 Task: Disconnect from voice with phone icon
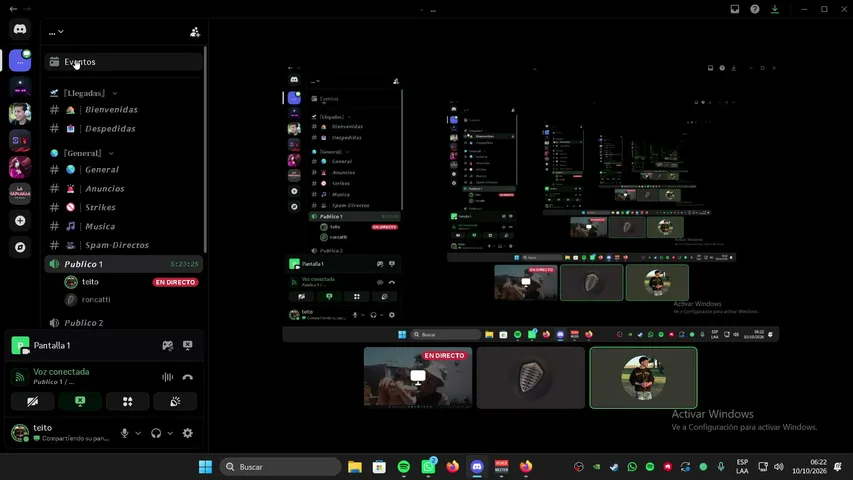(188, 377)
